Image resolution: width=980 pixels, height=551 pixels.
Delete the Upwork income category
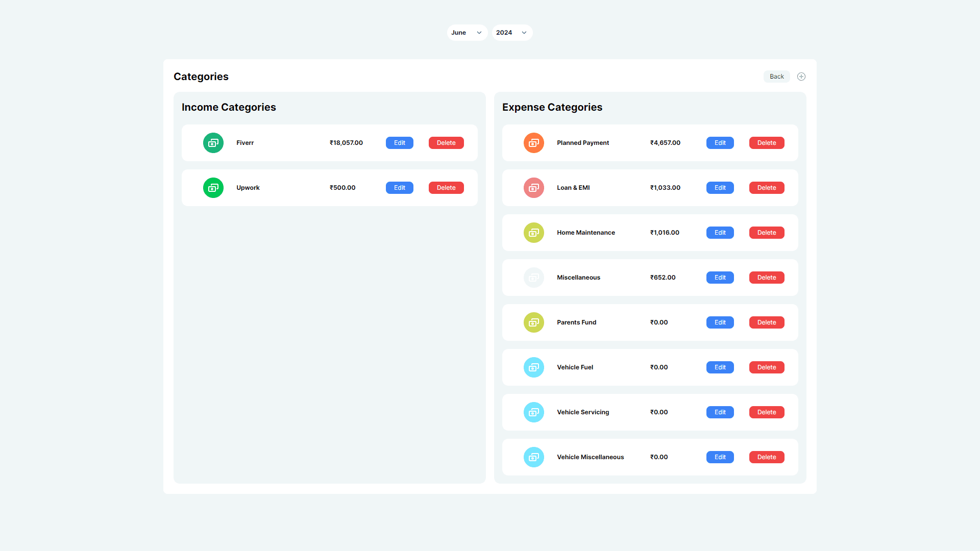point(446,187)
